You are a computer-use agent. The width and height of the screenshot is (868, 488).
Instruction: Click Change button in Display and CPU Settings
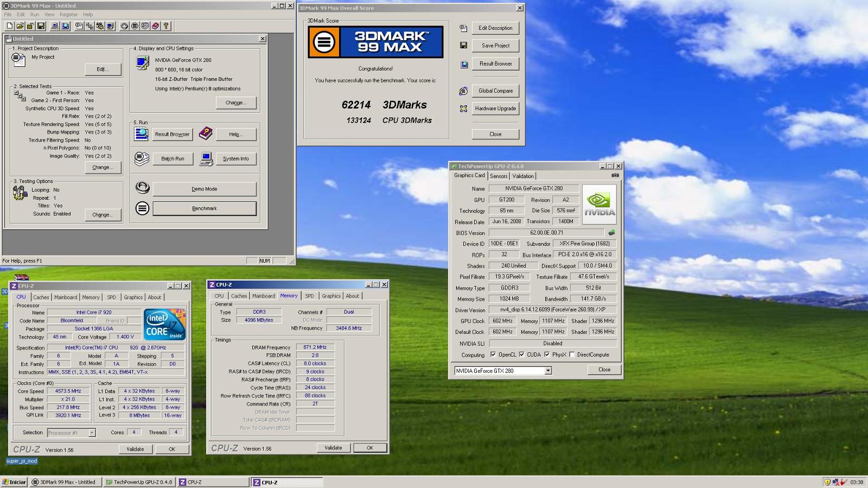click(x=236, y=103)
